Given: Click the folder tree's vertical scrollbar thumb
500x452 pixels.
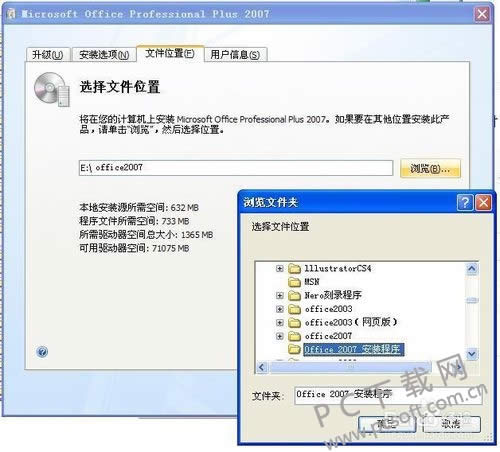Looking at the screenshot, I should pos(472,300).
